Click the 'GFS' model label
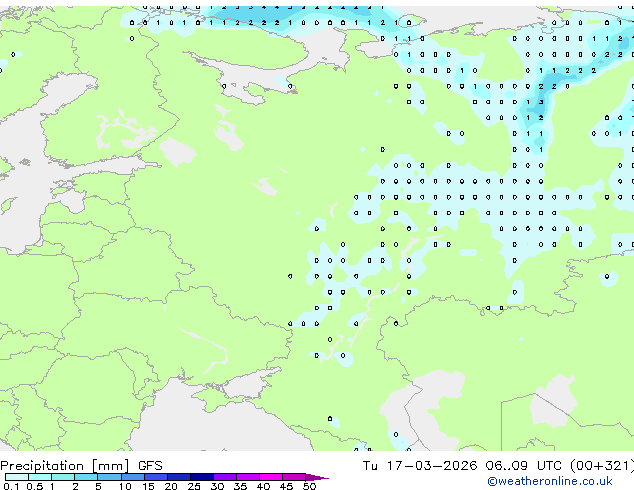This screenshot has height=490, width=634. coord(150,465)
